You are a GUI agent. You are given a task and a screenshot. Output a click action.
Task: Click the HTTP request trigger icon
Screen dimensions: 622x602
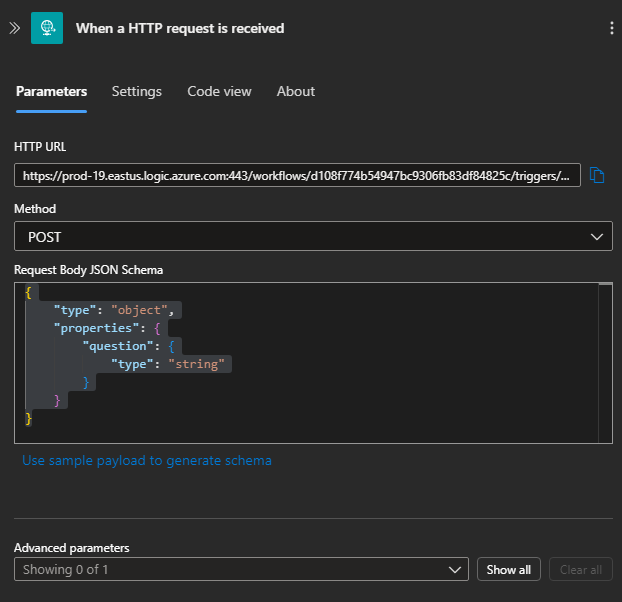tap(47, 28)
